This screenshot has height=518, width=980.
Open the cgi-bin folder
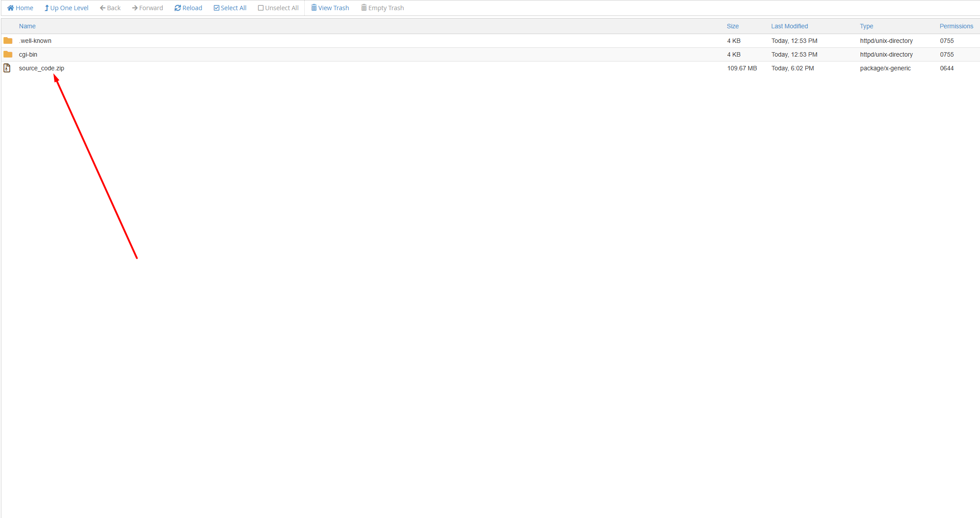(x=28, y=54)
